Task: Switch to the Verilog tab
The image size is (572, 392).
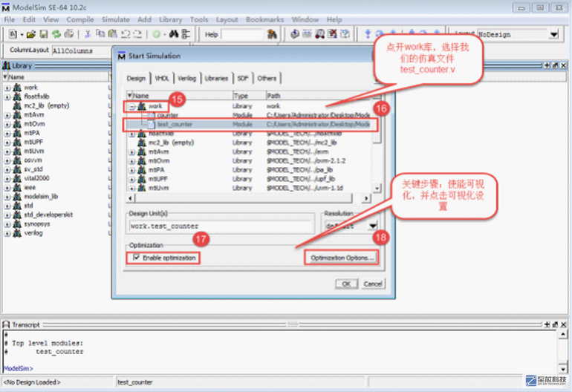Action: click(186, 79)
